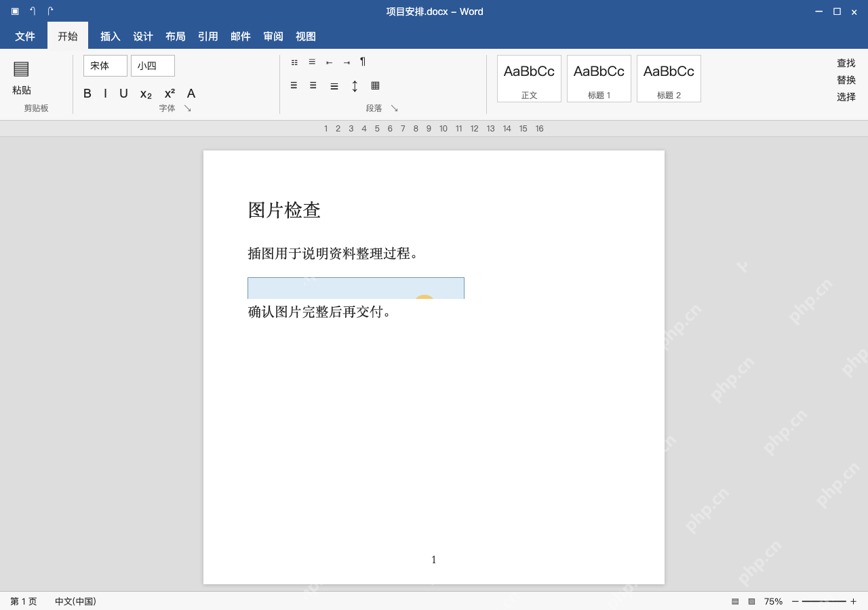The width and height of the screenshot is (868, 610).
Task: Switch to print layout view in status bar
Action: pyautogui.click(x=735, y=601)
